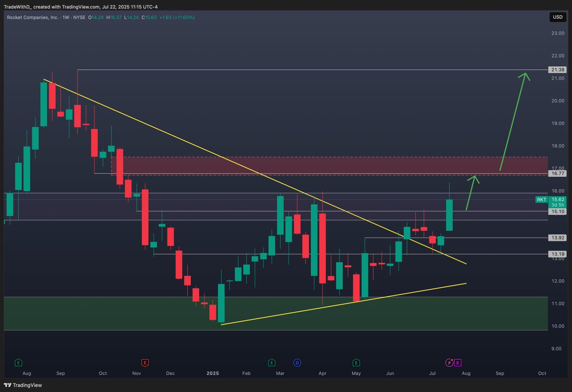Click the Feb label on time axis
The width and height of the screenshot is (572, 392).
(246, 373)
